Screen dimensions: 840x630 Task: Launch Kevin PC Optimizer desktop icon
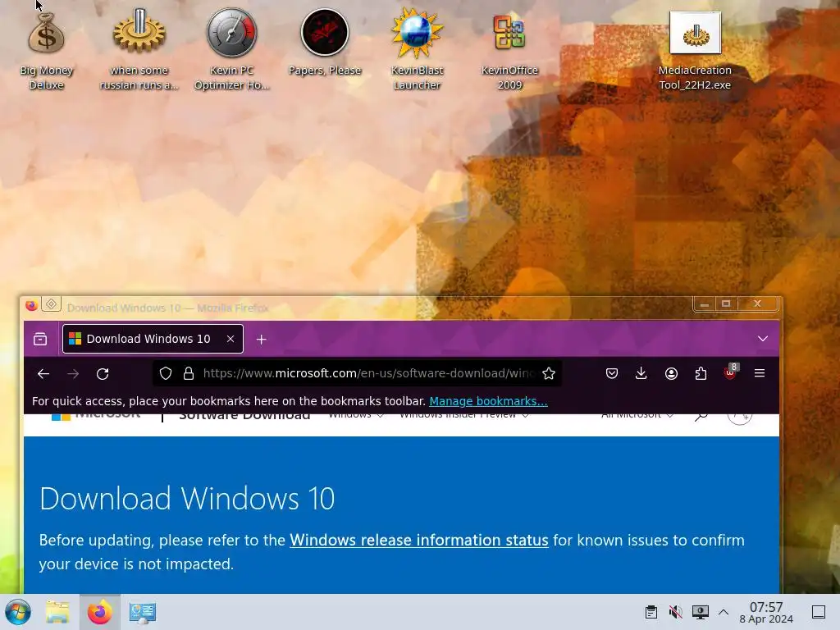231,49
